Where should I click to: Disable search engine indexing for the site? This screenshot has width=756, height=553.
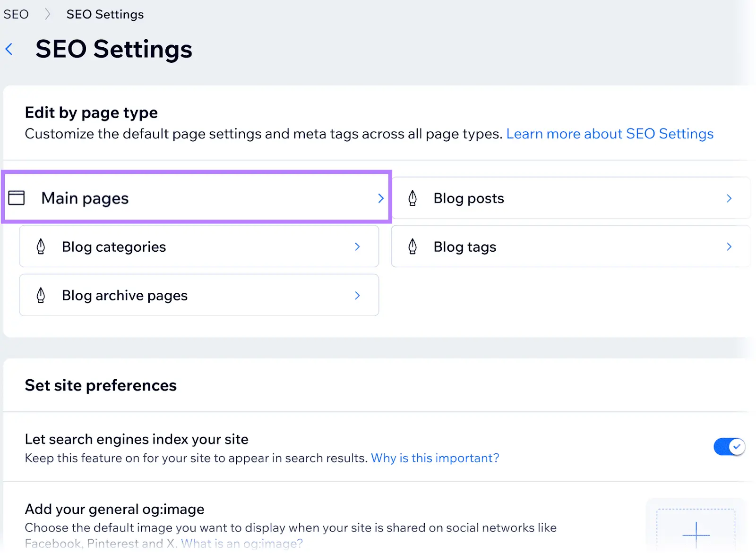(x=729, y=446)
